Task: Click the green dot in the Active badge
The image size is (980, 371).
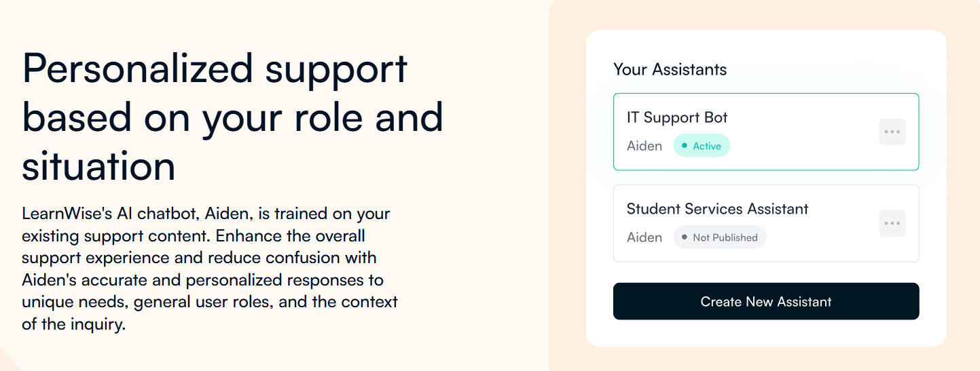Action: coord(684,146)
